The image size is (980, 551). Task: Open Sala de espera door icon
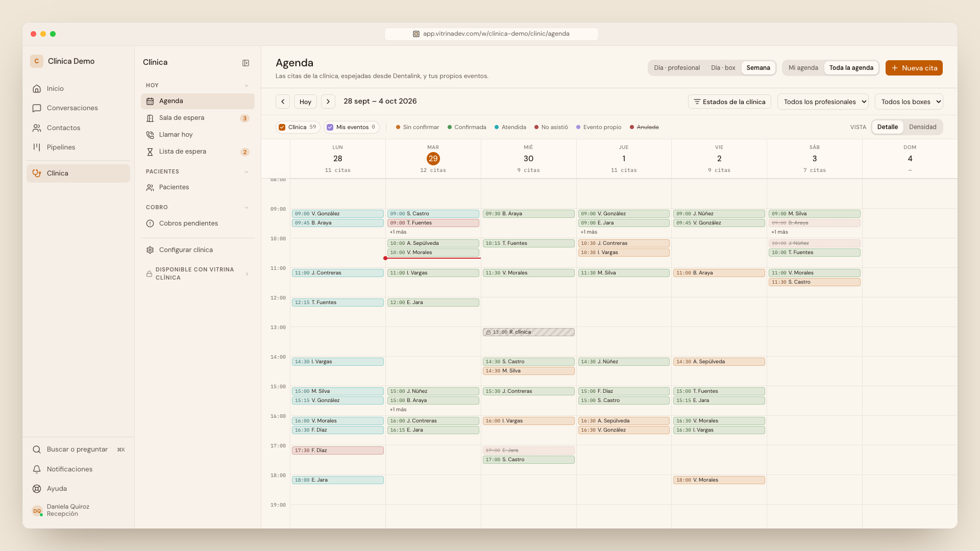[x=150, y=118]
